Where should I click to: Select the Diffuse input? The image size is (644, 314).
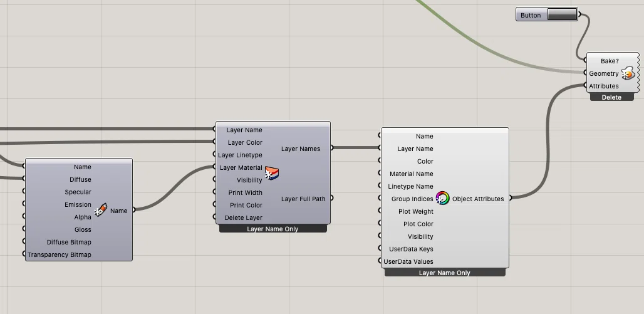pyautogui.click(x=80, y=180)
